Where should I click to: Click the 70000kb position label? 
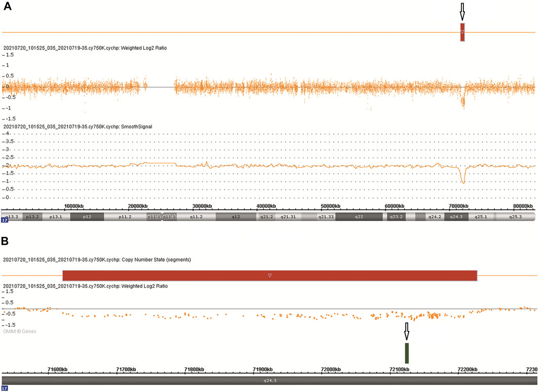click(x=459, y=206)
